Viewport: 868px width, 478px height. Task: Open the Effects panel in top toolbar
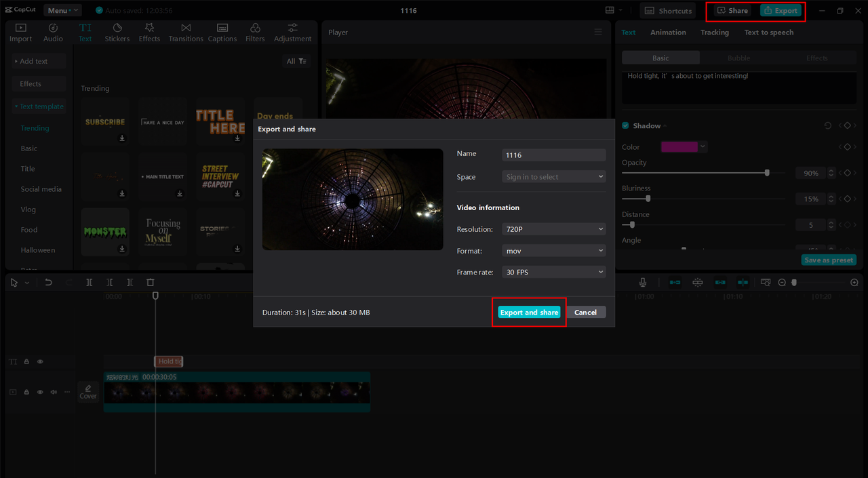(x=149, y=33)
